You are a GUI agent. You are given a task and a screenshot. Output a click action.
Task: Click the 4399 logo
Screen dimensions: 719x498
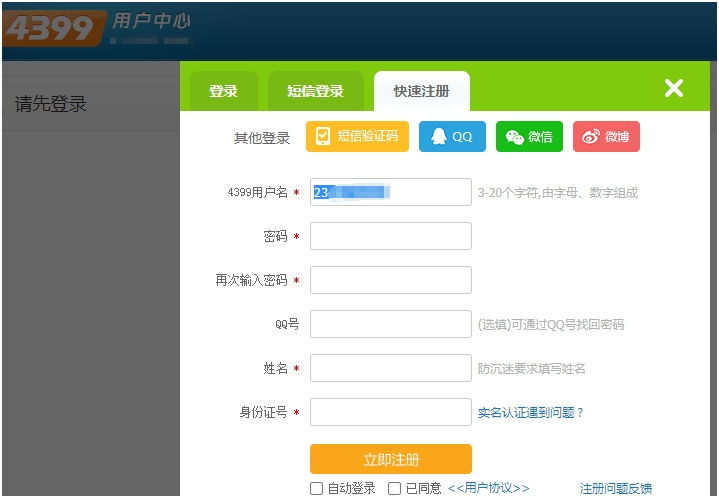[x=52, y=28]
